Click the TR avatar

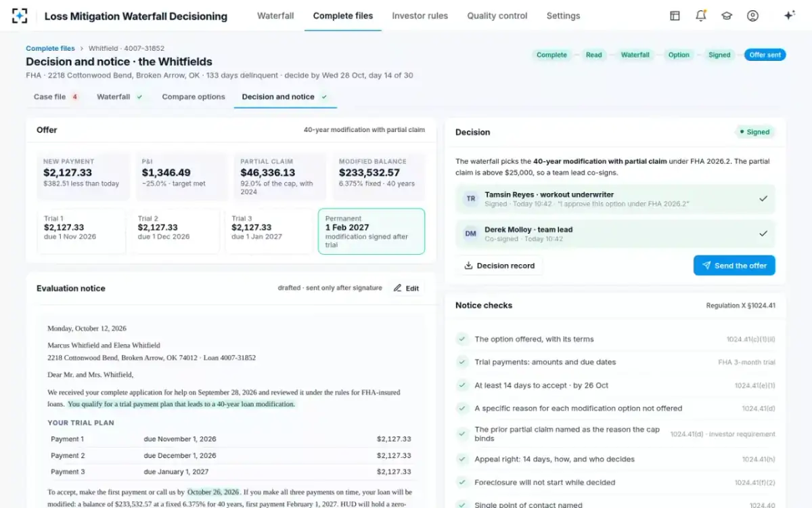click(x=470, y=199)
